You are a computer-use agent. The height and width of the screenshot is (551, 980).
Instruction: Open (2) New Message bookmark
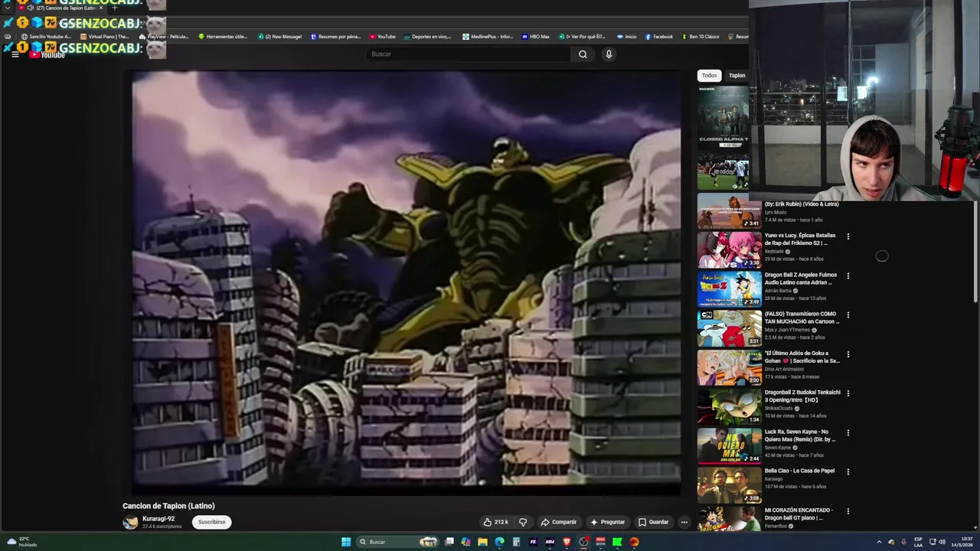tap(279, 37)
